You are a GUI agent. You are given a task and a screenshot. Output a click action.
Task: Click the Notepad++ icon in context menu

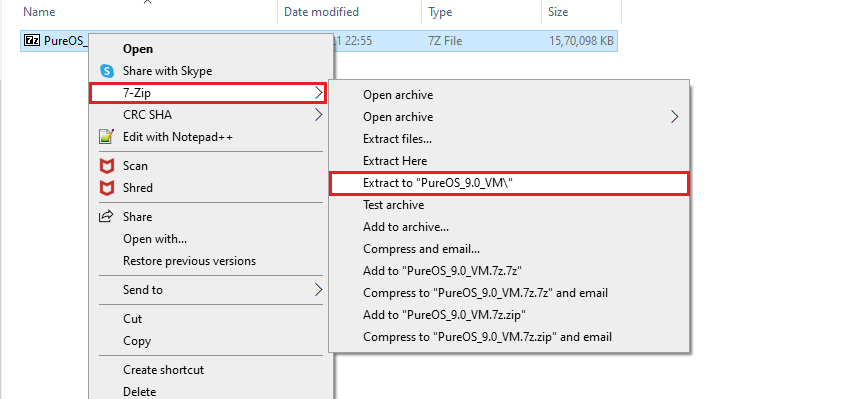click(107, 137)
